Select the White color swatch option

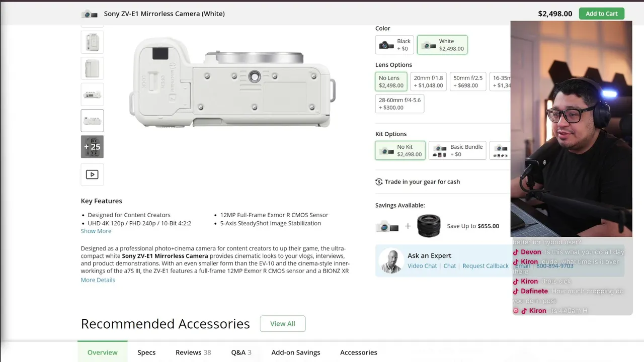442,45
